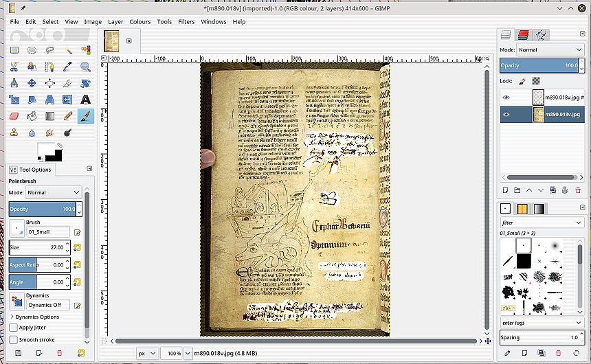Image resolution: width=591 pixels, height=364 pixels.
Task: Select the Clone stamp tool
Action: [14, 133]
